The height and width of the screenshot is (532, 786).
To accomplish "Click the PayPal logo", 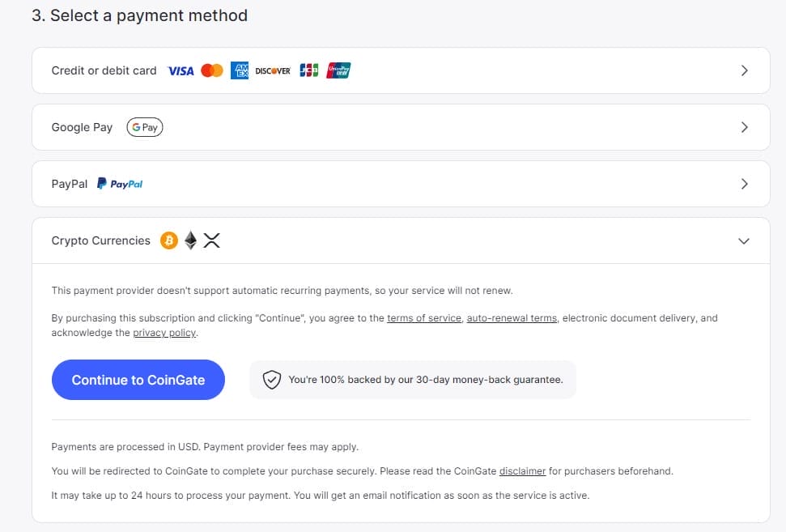I will (x=120, y=184).
